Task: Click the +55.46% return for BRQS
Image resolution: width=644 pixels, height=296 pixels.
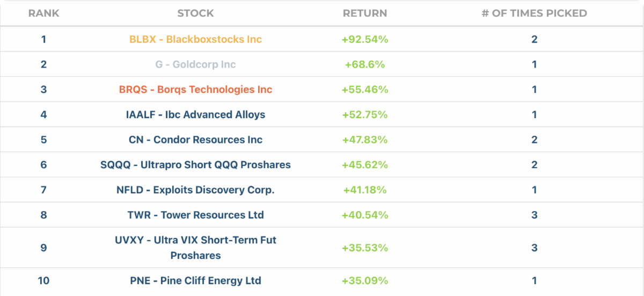Action: (x=365, y=90)
